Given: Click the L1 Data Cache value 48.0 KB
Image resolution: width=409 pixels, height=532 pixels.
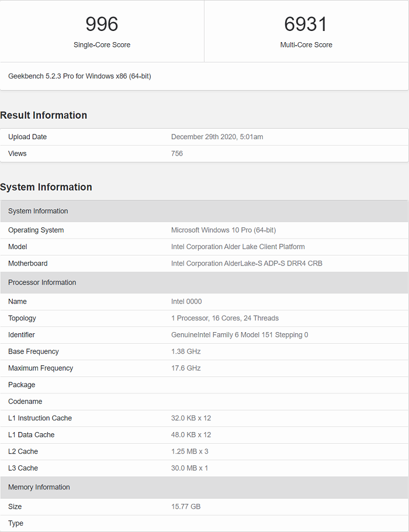Looking at the screenshot, I should click(x=191, y=435).
